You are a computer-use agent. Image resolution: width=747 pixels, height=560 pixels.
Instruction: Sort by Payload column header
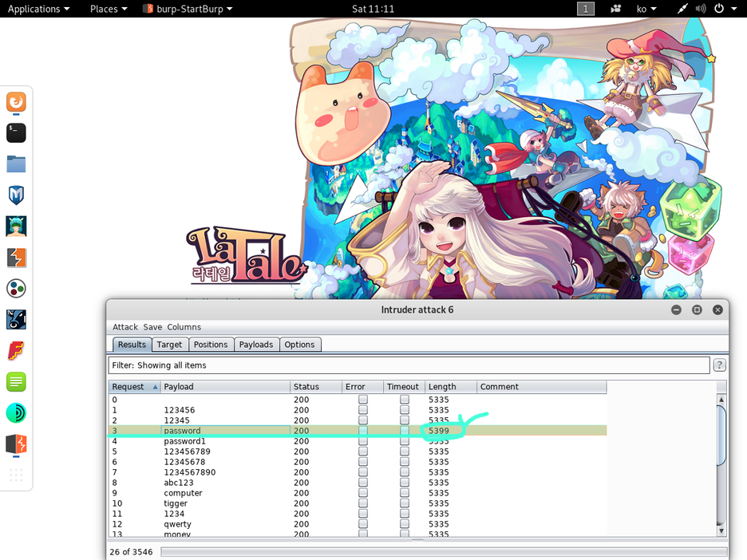coord(225,387)
